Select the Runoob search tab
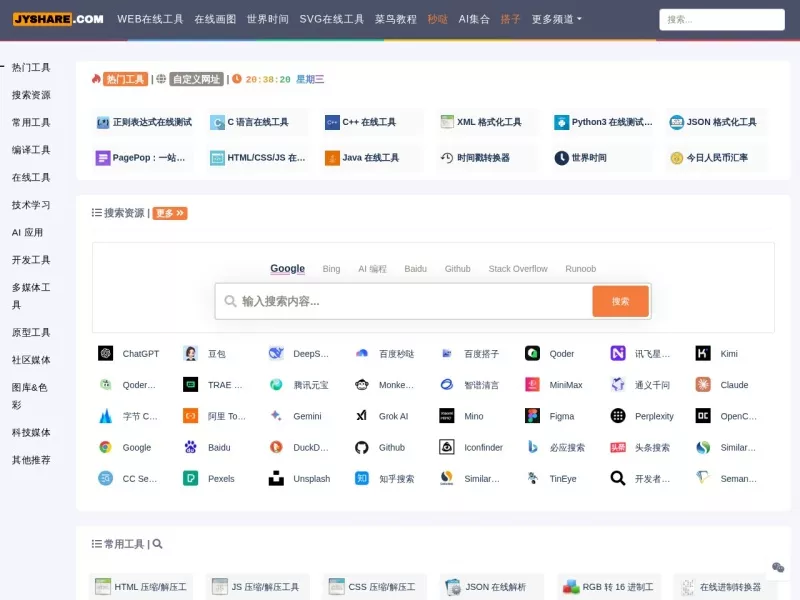This screenshot has height=600, width=800. 580,268
